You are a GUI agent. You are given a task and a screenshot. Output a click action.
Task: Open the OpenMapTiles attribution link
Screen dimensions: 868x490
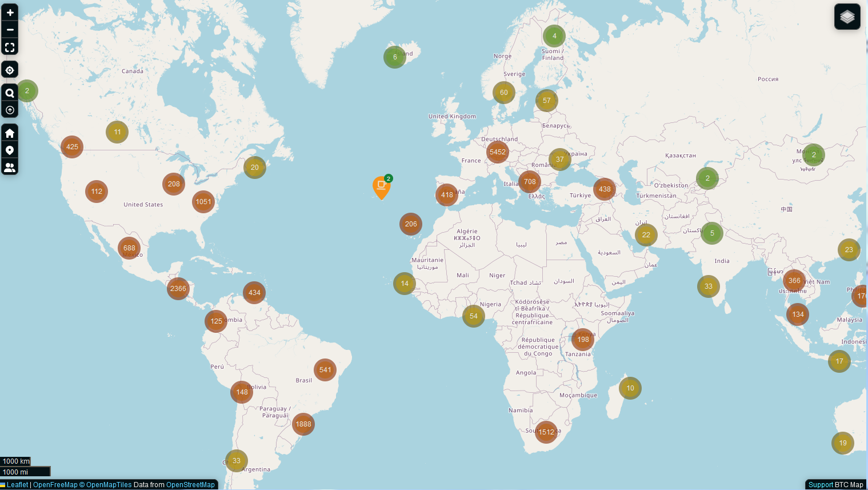(x=109, y=485)
